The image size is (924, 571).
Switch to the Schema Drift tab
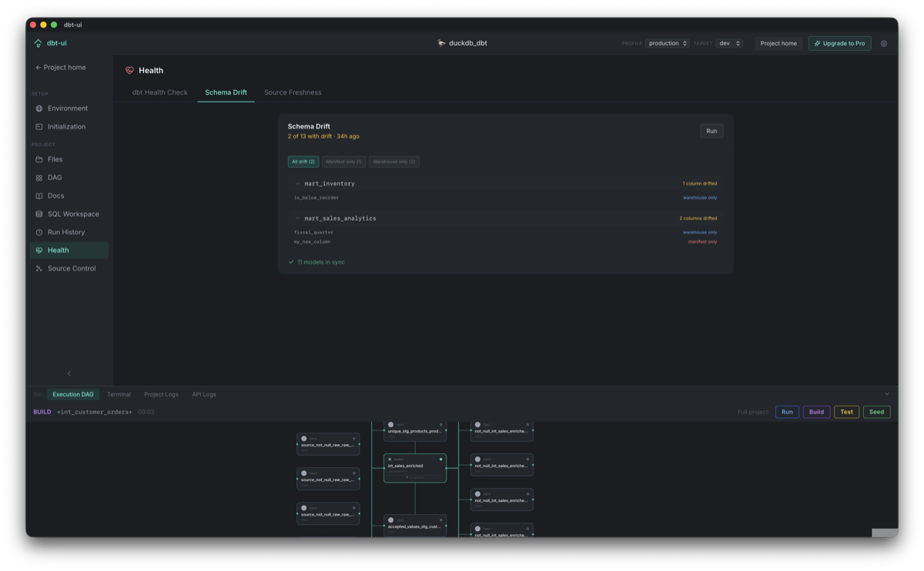click(x=226, y=92)
